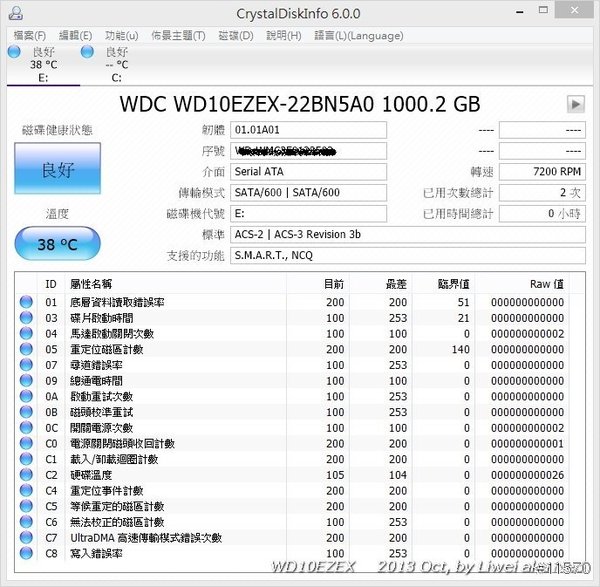Close the CrystalDiskInfo window

[574, 10]
